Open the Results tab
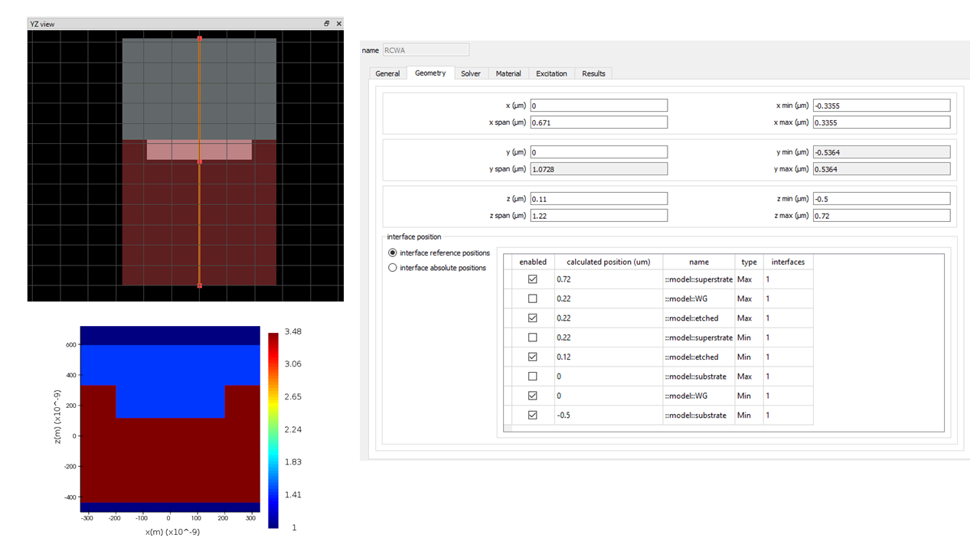980x551 pixels. (x=593, y=73)
